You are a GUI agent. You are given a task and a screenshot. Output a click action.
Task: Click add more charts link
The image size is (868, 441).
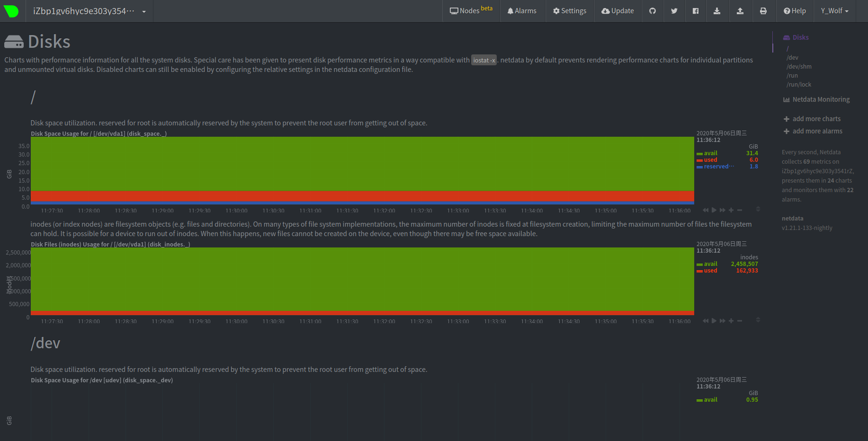click(812, 119)
